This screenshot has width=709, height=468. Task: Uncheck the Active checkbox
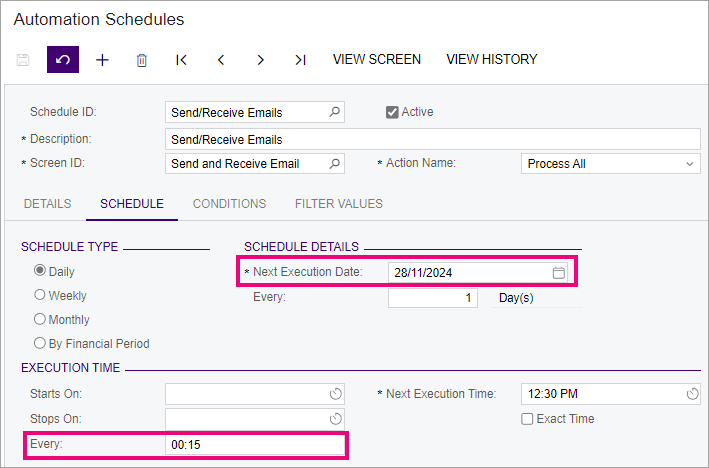[x=392, y=112]
